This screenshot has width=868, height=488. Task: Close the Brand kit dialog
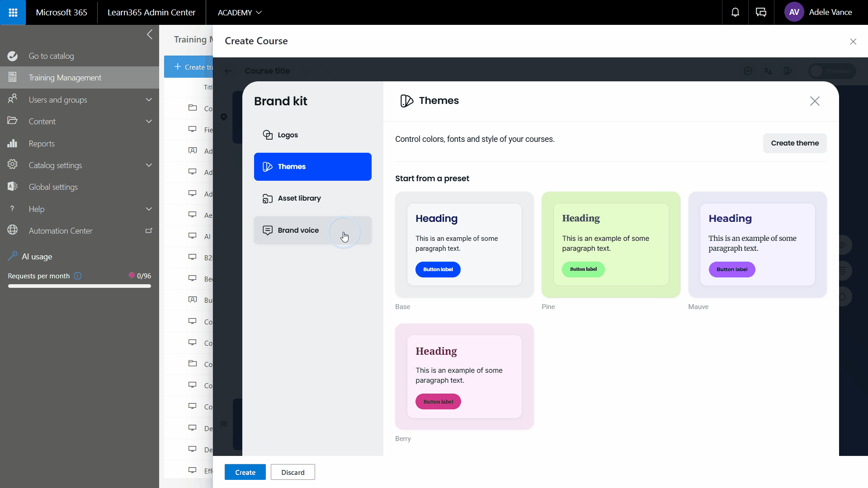click(815, 101)
